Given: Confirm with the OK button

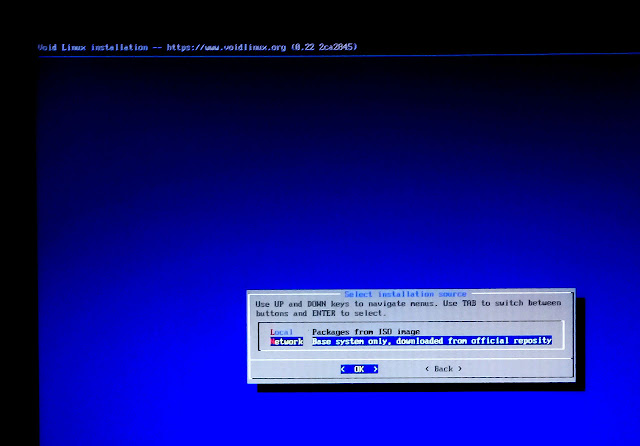Looking at the screenshot, I should [359, 369].
